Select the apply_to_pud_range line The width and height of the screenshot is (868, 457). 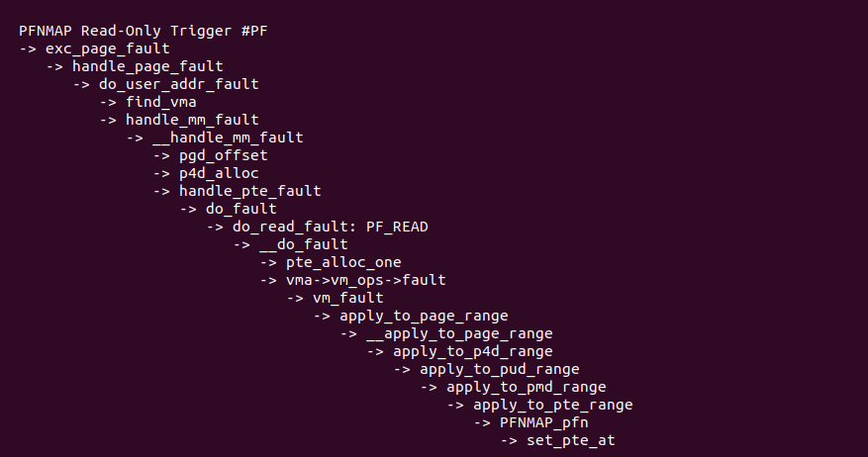click(x=500, y=369)
